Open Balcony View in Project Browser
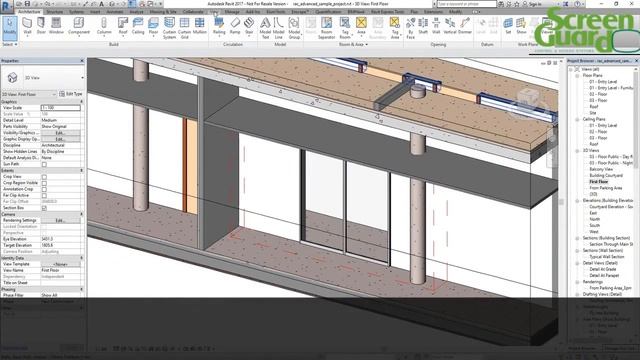640x360 pixels. [601, 169]
